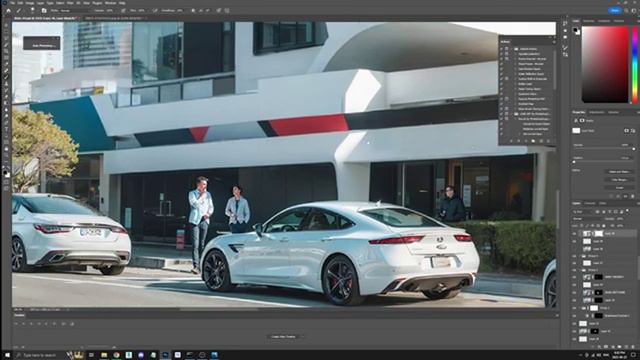
Task: Delete layer using Layers panel trash icon
Action: click(633, 347)
